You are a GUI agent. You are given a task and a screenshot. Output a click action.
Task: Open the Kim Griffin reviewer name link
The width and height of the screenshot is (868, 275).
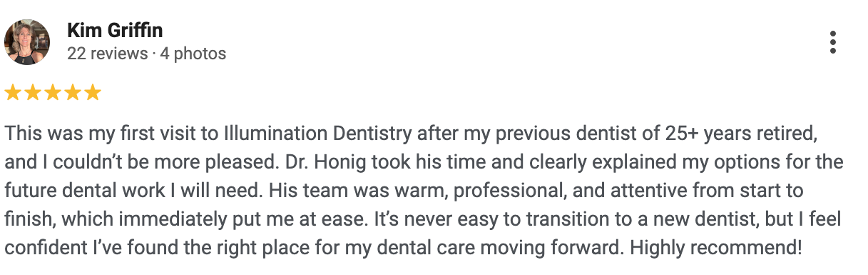pos(115,31)
